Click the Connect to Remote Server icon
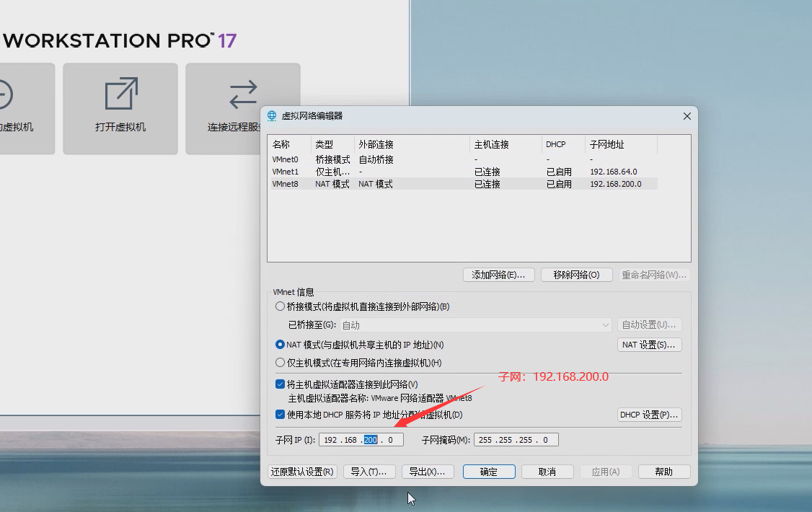The width and height of the screenshot is (812, 512). pyautogui.click(x=242, y=108)
